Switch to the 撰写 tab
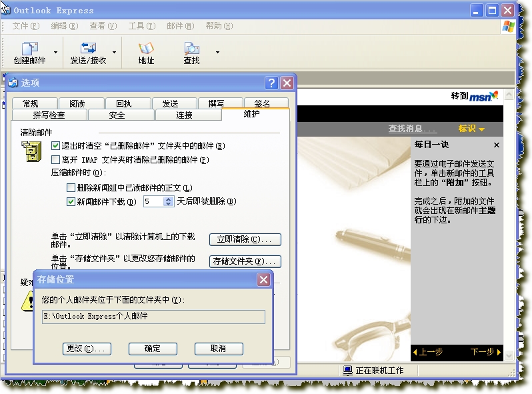Screen dimensions: 532x394 pos(221,103)
